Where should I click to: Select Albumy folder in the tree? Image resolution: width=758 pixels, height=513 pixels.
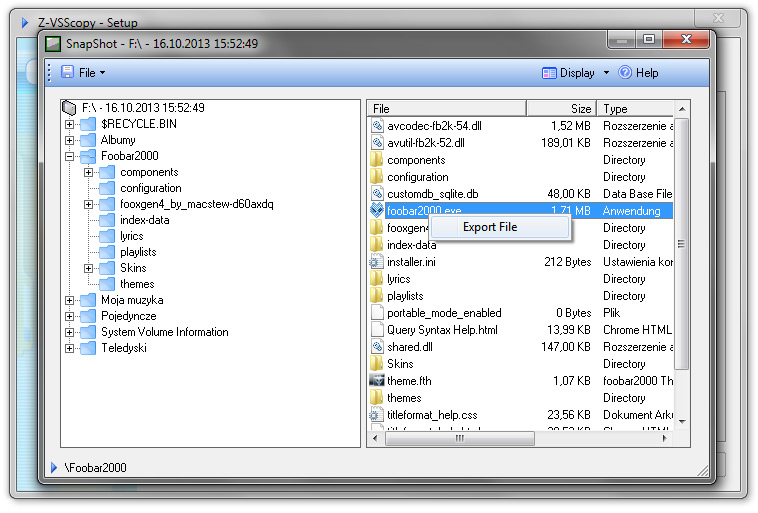pyautogui.click(x=118, y=140)
